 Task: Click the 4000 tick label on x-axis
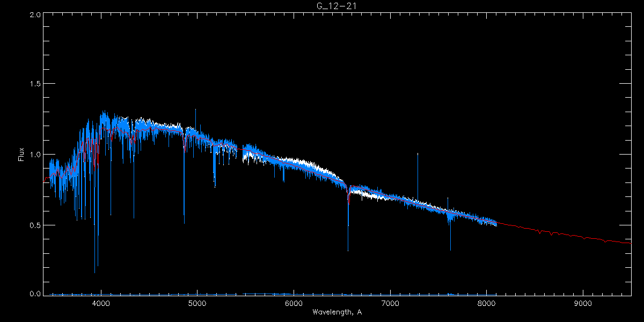tap(100, 304)
